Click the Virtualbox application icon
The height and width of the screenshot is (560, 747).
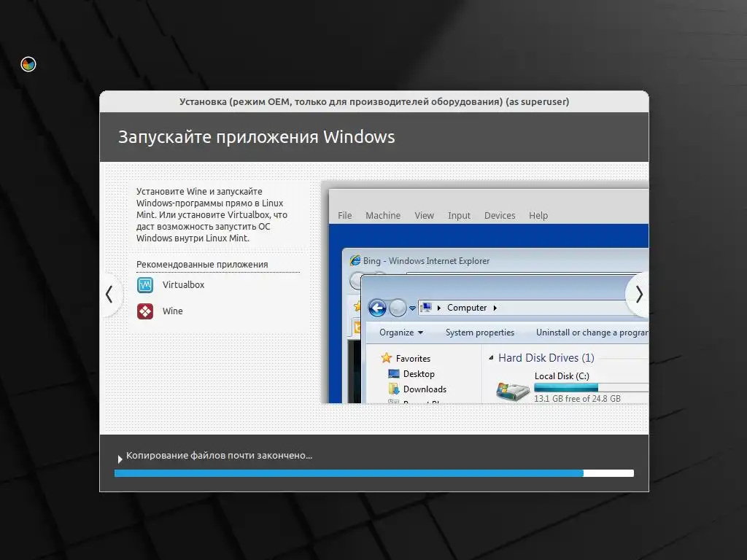tap(145, 285)
